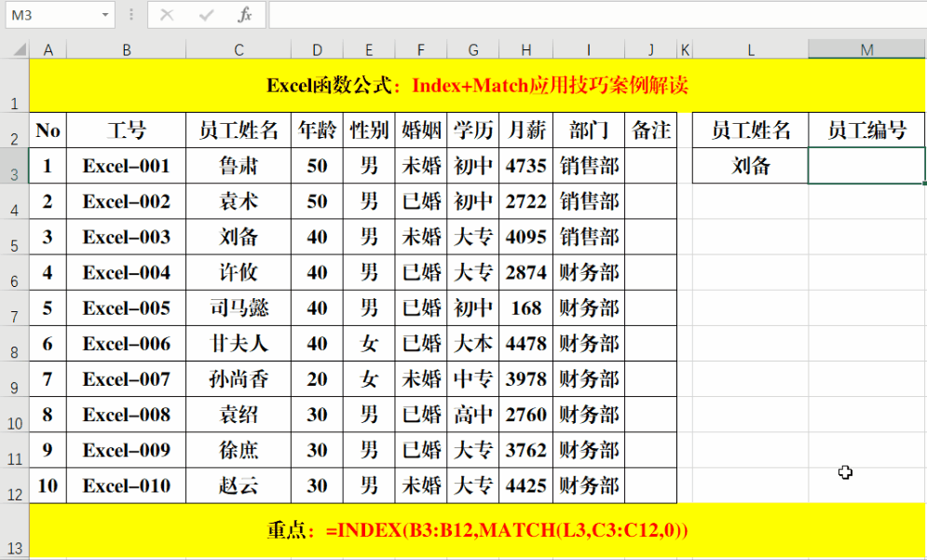Click education cell '大本'
The height and width of the screenshot is (560, 927).
click(473, 343)
